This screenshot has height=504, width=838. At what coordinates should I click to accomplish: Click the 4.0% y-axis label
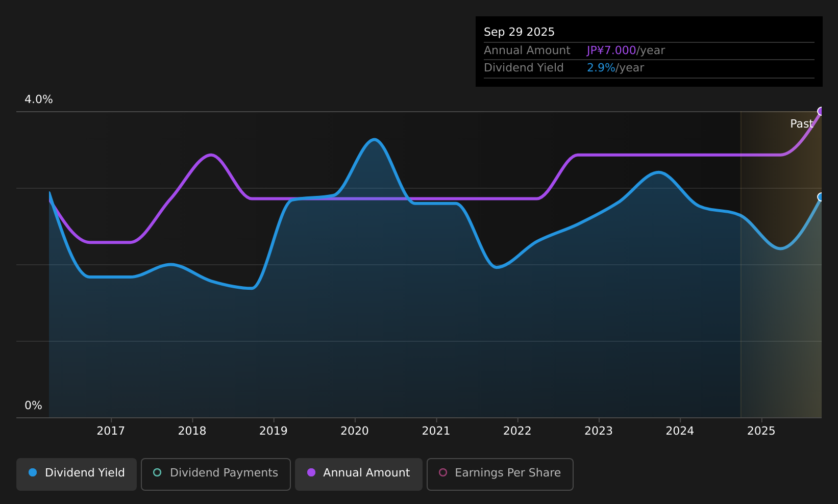pyautogui.click(x=39, y=99)
